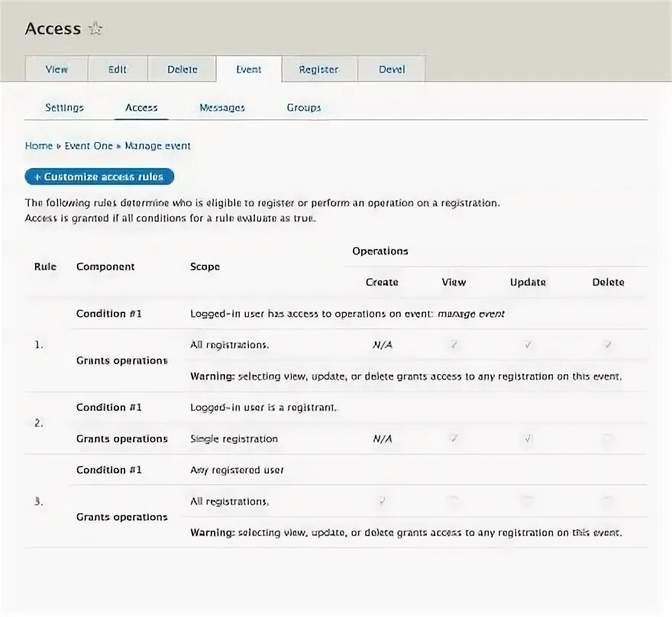This screenshot has height=617, width=672.
Task: Click 'Logged-in user is a registrant.' text
Action: click(x=264, y=408)
